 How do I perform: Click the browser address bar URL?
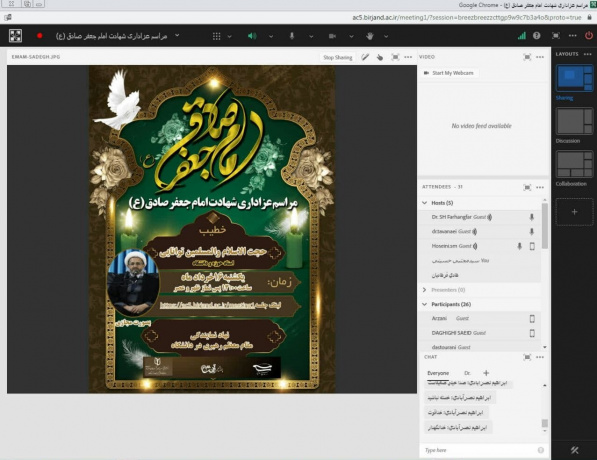(x=467, y=18)
